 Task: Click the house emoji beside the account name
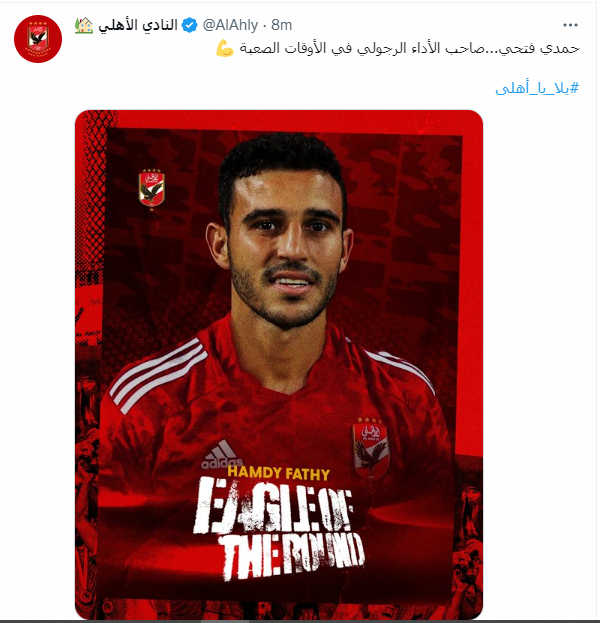(84, 25)
